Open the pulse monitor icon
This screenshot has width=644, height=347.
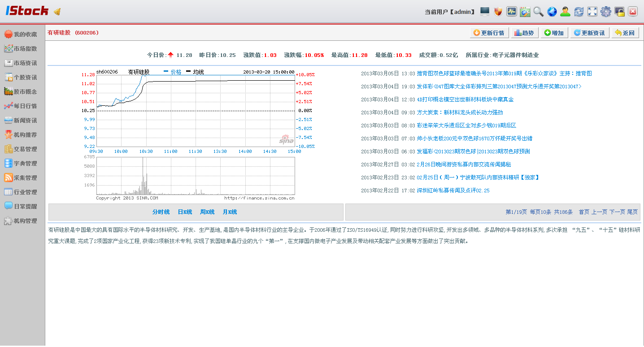512,12
